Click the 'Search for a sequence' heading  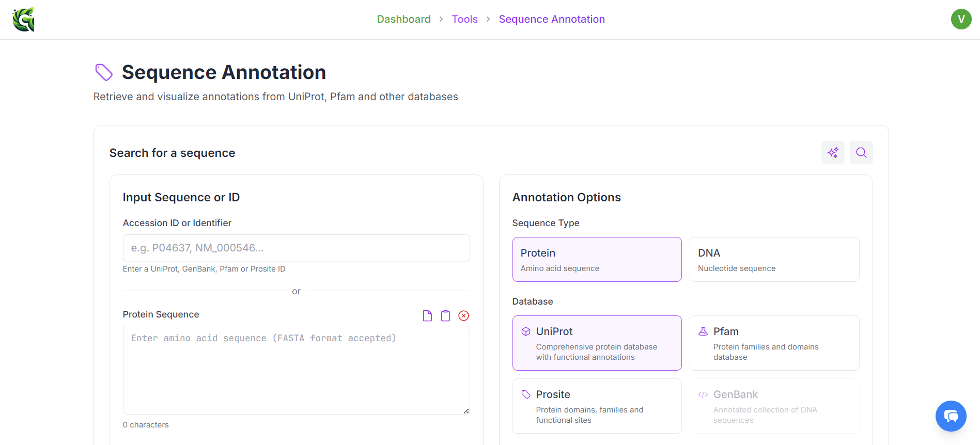172,153
